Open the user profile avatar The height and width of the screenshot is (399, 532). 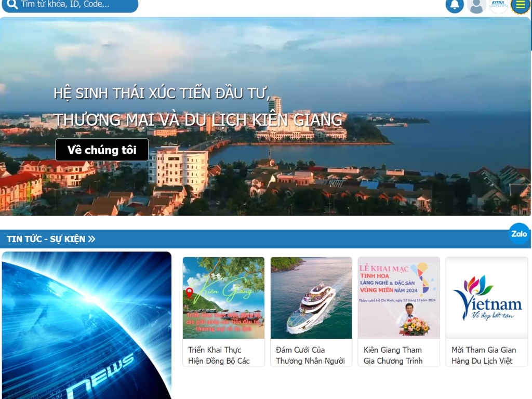(476, 6)
